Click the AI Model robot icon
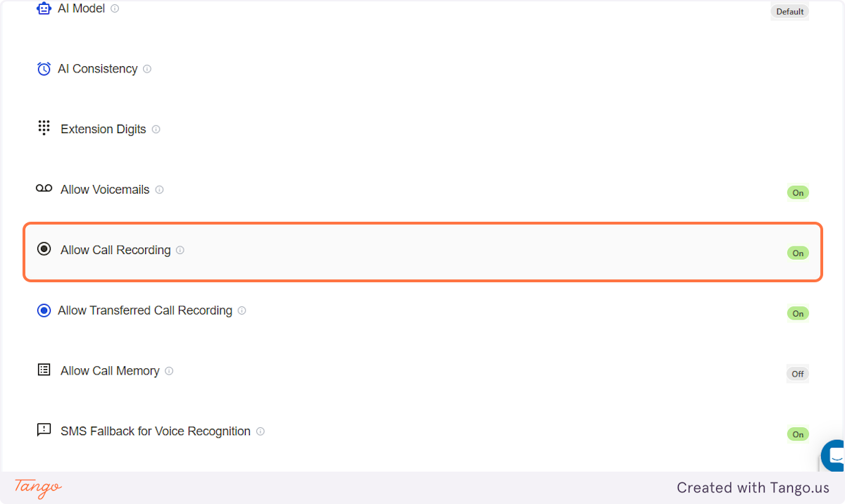 click(44, 8)
